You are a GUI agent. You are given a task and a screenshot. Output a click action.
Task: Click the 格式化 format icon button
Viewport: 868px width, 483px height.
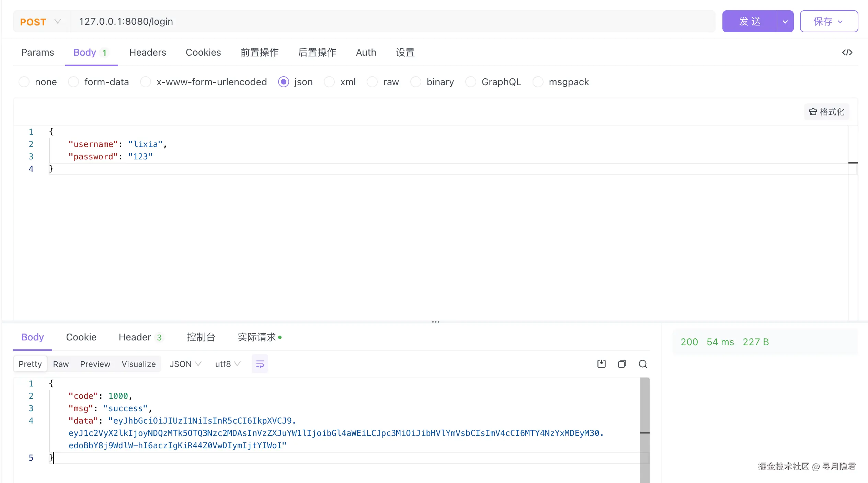[x=826, y=112]
